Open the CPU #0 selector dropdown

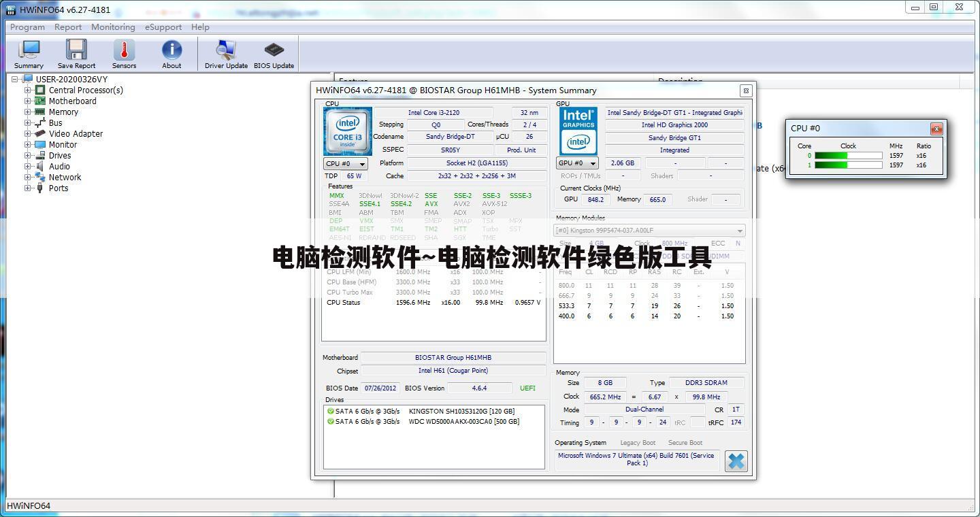coord(346,163)
